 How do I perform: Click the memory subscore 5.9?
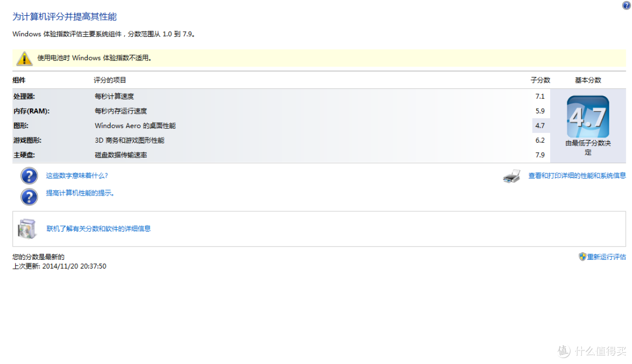pos(540,111)
